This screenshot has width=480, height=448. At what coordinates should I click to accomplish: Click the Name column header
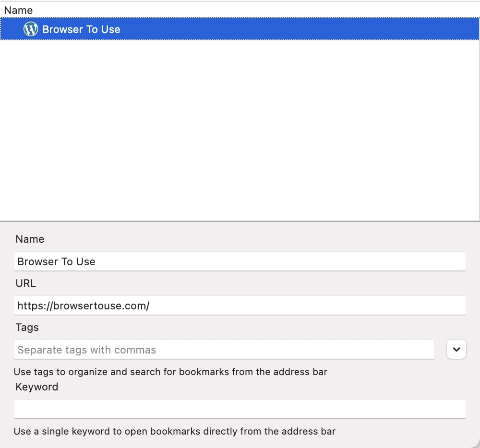18,10
